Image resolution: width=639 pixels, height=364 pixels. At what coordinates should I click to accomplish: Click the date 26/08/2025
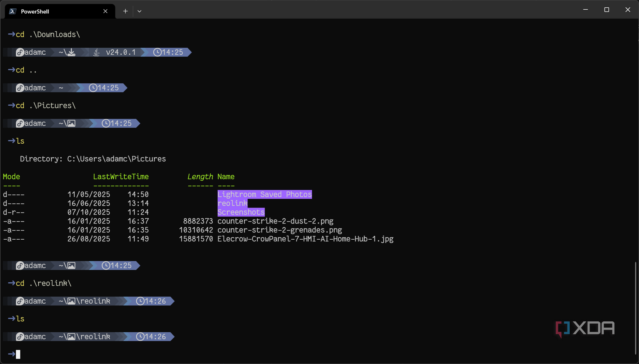pos(89,239)
